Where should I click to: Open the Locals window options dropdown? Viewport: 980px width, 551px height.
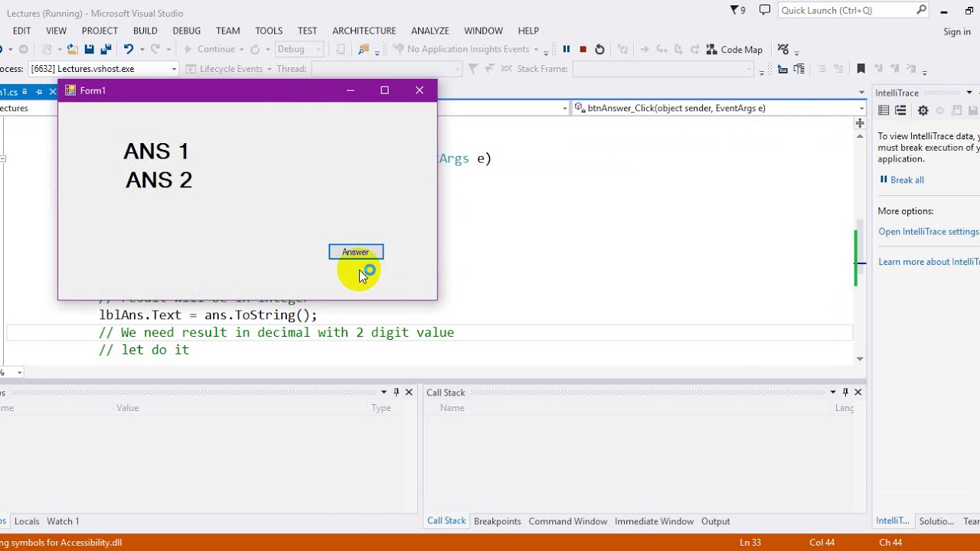tap(384, 392)
